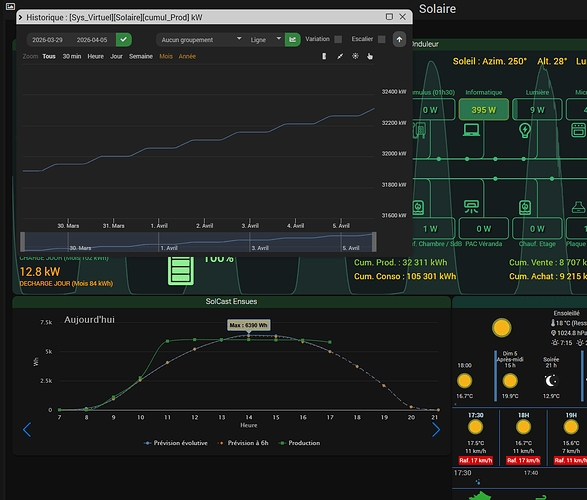
Task: Go to next SolCast day with right arrow
Action: [436, 429]
